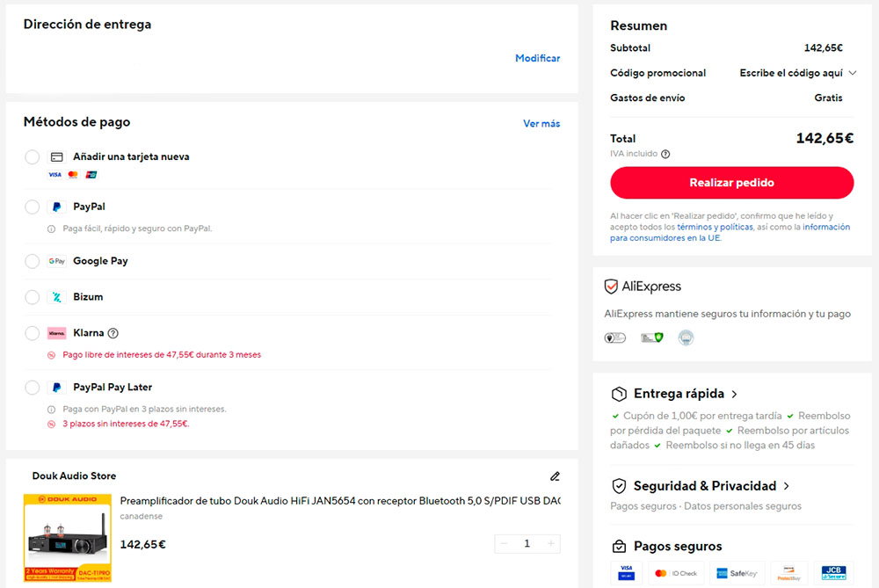Click the credit card icon next to Añadir una tarjeta nueva
The width and height of the screenshot is (879, 588).
[x=56, y=157]
